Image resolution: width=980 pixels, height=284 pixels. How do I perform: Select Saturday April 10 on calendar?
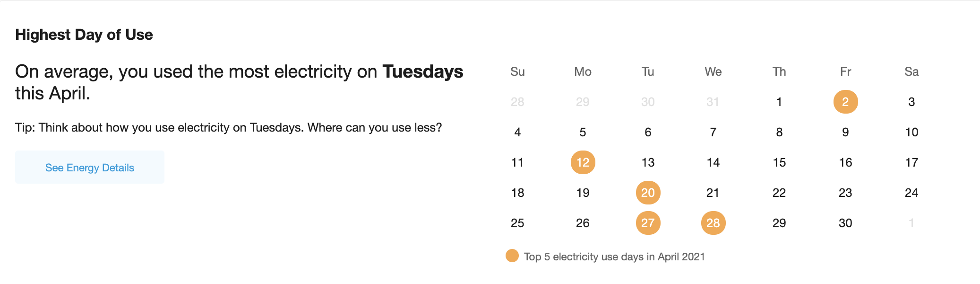(x=911, y=132)
